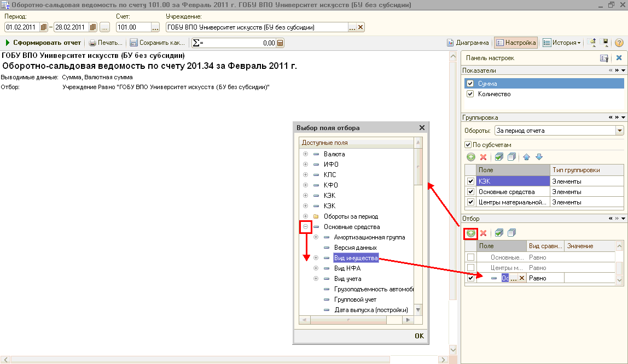628x364 pixels.
Task: Collapse the Основные средства tree node
Action: (x=305, y=227)
